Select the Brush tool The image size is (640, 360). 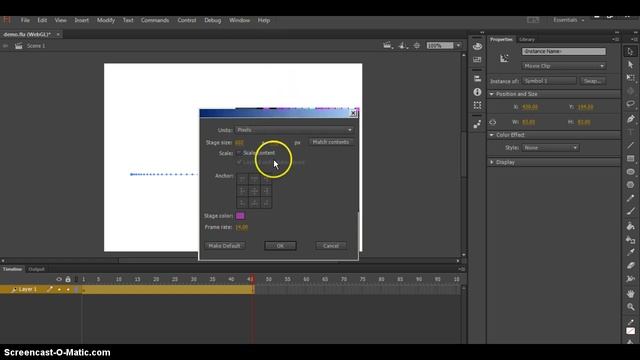[631, 211]
